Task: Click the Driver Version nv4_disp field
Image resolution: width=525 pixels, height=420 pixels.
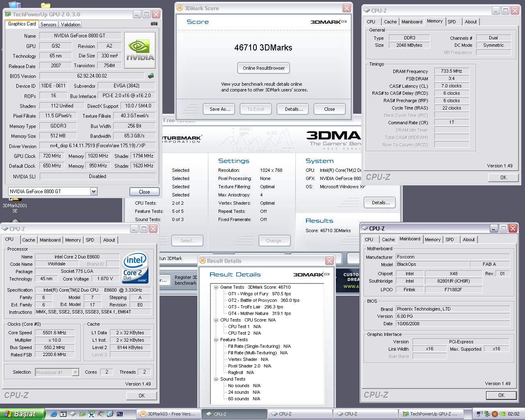Action: pyautogui.click(x=98, y=146)
